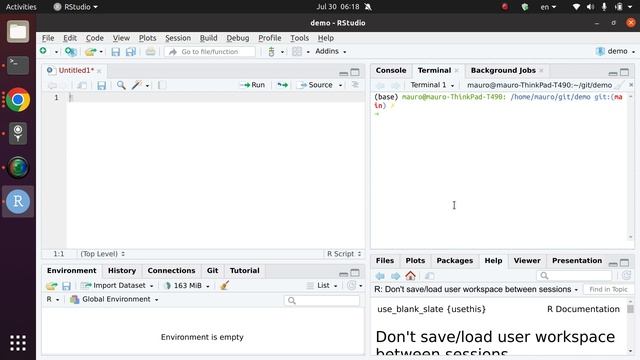Close the Untitled1 tab
The image size is (640, 360).
[x=99, y=71]
